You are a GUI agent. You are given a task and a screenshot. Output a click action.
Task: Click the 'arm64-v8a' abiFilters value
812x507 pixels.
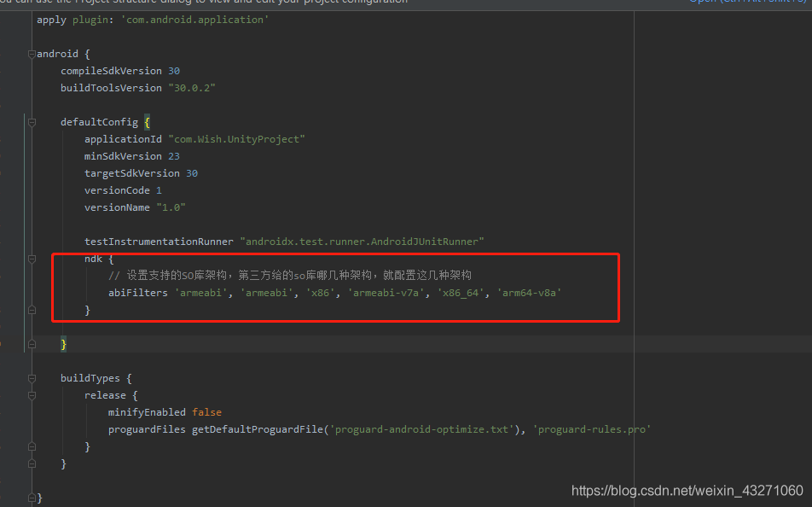point(529,293)
